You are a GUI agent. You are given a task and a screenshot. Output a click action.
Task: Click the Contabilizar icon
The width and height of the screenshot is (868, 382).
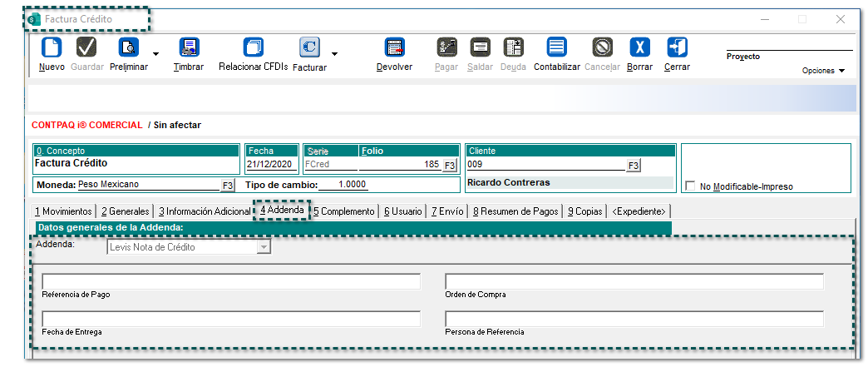tap(556, 47)
